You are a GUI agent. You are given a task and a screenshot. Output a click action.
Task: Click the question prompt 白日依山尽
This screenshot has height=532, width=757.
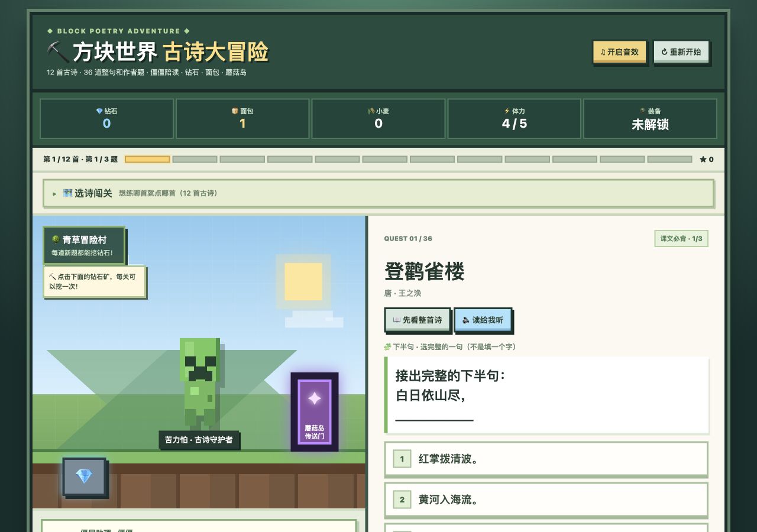click(430, 395)
